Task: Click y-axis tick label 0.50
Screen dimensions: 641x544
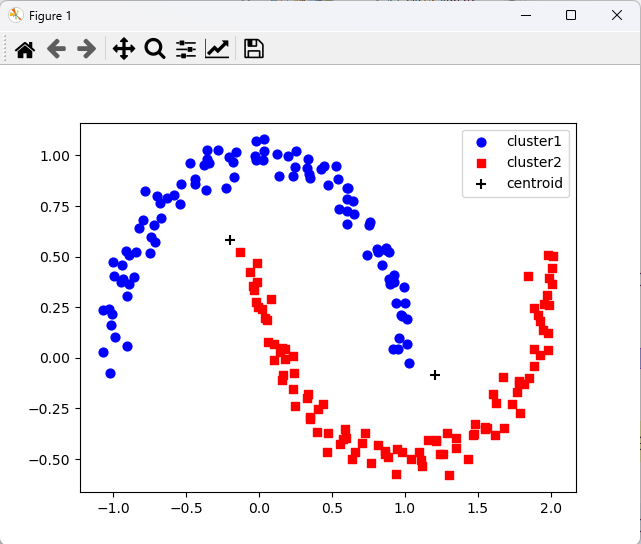Action: point(55,257)
